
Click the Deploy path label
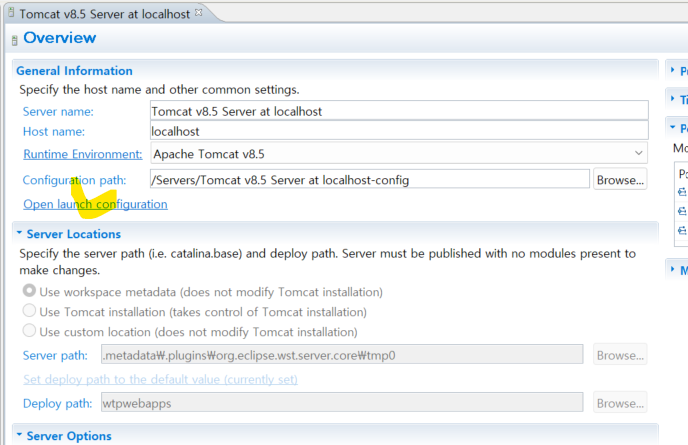pyautogui.click(x=57, y=403)
